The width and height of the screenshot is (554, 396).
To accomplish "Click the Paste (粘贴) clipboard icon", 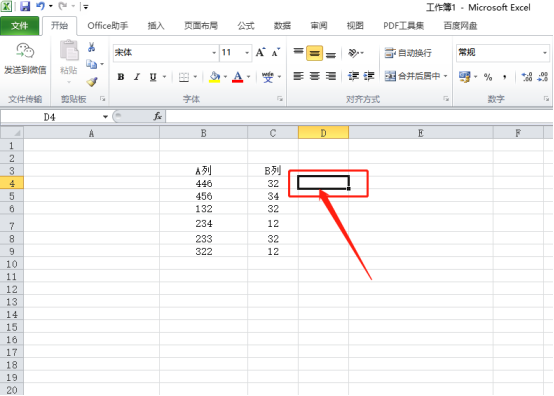I will point(69,51).
